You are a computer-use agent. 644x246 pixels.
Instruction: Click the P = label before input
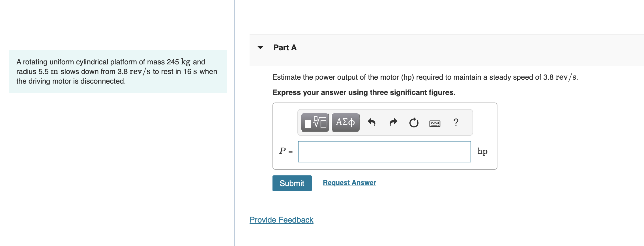pyautogui.click(x=286, y=151)
